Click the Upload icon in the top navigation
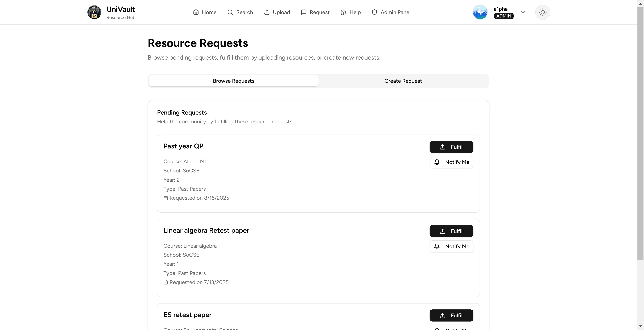Viewport: 644px width, 330px height. pyautogui.click(x=267, y=12)
